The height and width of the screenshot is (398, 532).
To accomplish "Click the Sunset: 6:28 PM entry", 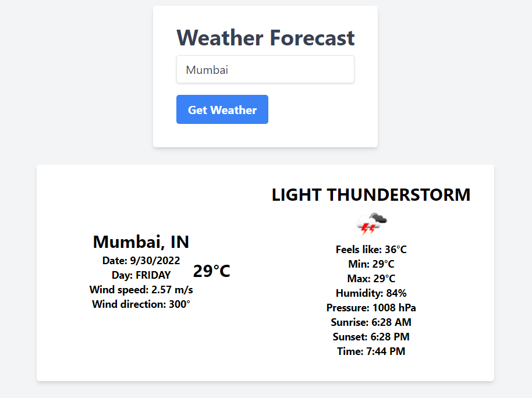I will (x=371, y=336).
